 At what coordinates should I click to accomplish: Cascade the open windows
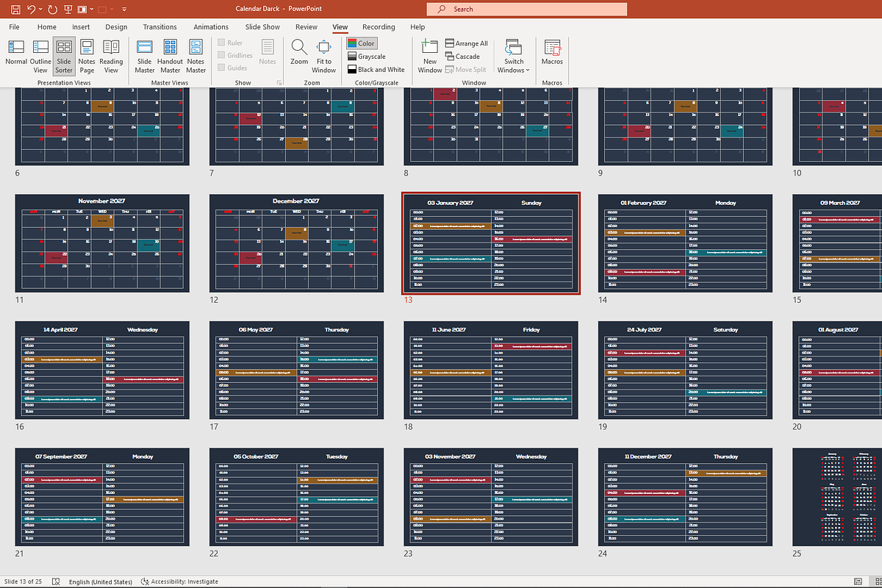(463, 57)
